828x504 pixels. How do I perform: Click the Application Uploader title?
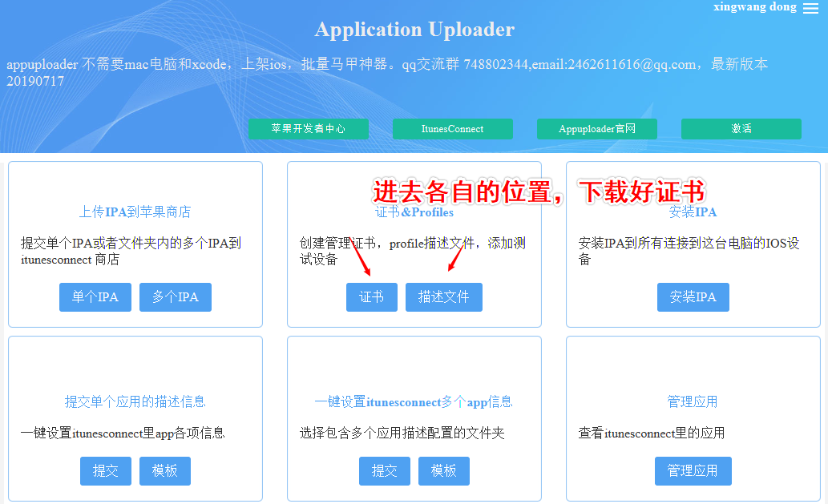[414, 30]
